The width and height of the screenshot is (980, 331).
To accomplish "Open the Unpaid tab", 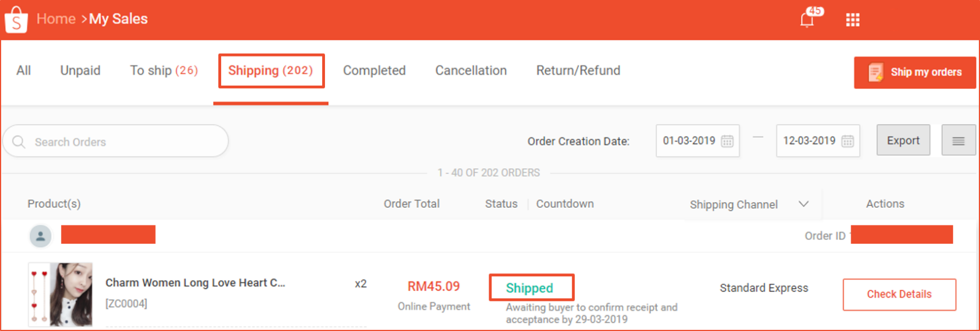I will click(80, 71).
